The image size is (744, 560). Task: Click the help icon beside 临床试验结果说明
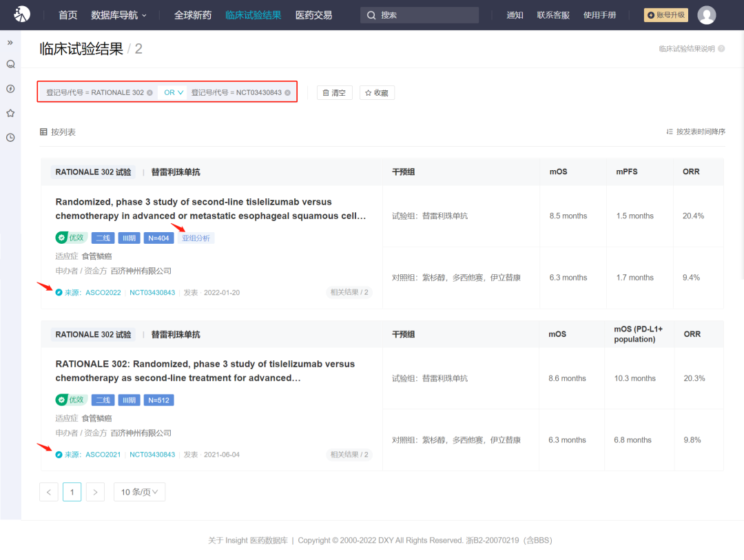click(721, 48)
